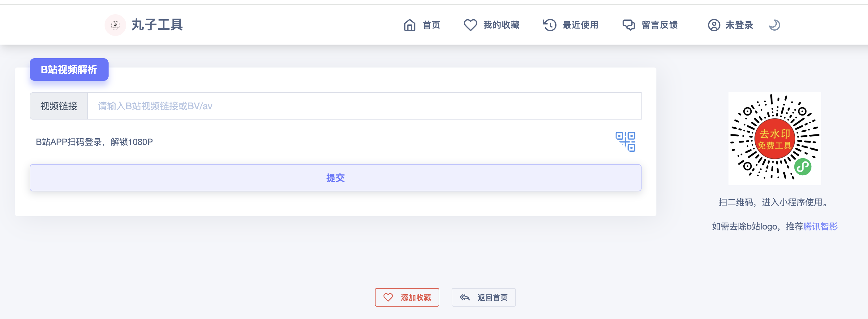Viewport: 868px width, 319px height.
Task: Click the user avatar icon
Action: point(714,25)
